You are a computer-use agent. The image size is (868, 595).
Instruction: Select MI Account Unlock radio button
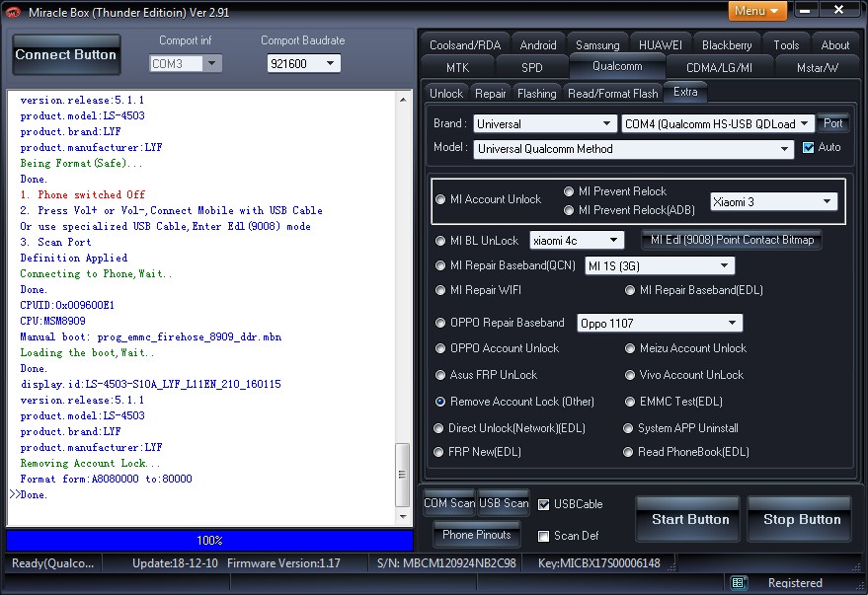coord(440,199)
